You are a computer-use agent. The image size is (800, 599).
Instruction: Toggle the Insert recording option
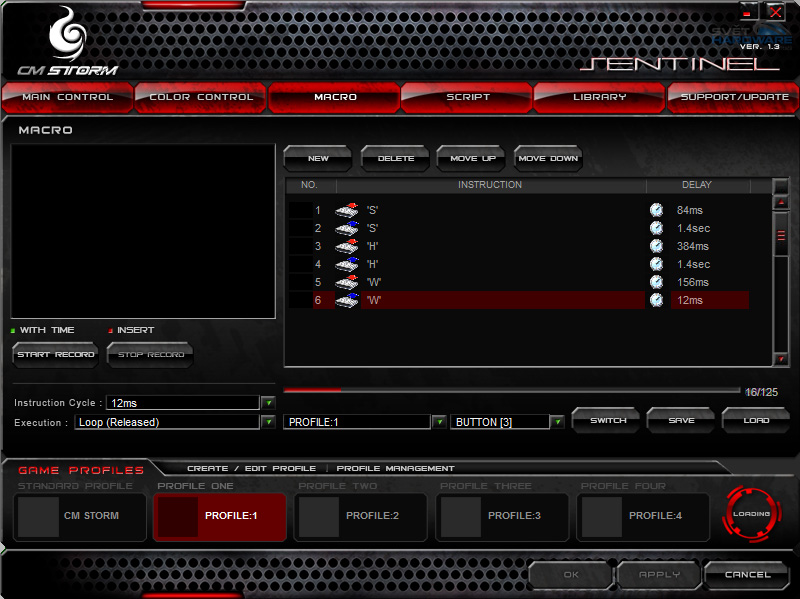111,330
